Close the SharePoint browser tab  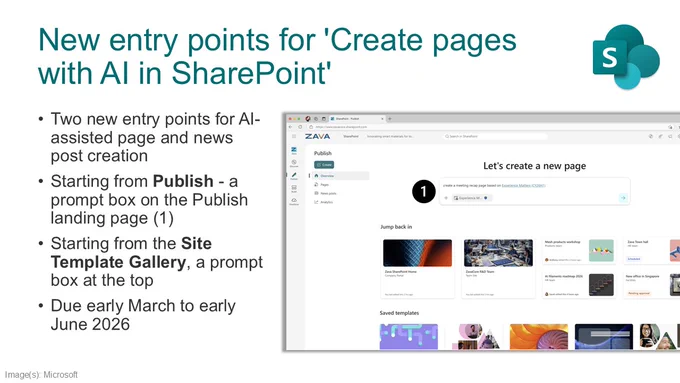tap(382, 118)
